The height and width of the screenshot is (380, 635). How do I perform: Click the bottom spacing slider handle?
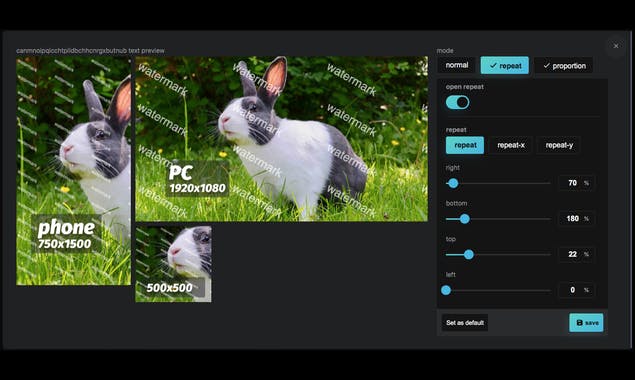[x=465, y=219]
